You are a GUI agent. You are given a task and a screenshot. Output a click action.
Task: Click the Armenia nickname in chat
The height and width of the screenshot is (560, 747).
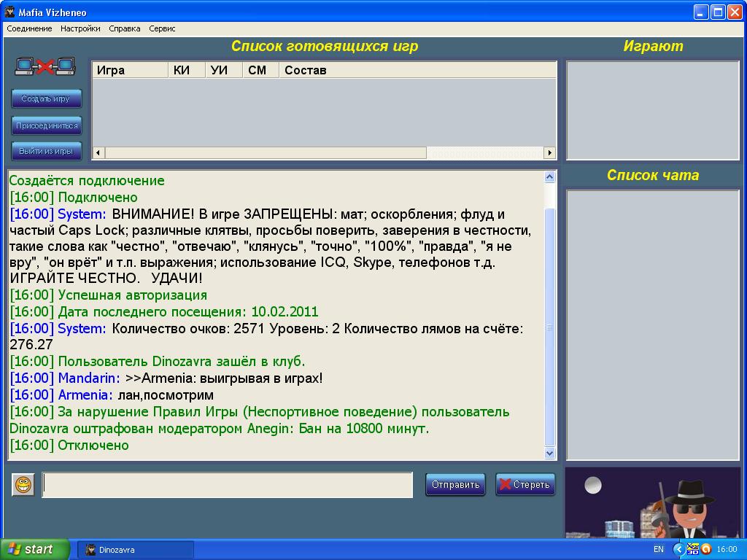click(85, 394)
